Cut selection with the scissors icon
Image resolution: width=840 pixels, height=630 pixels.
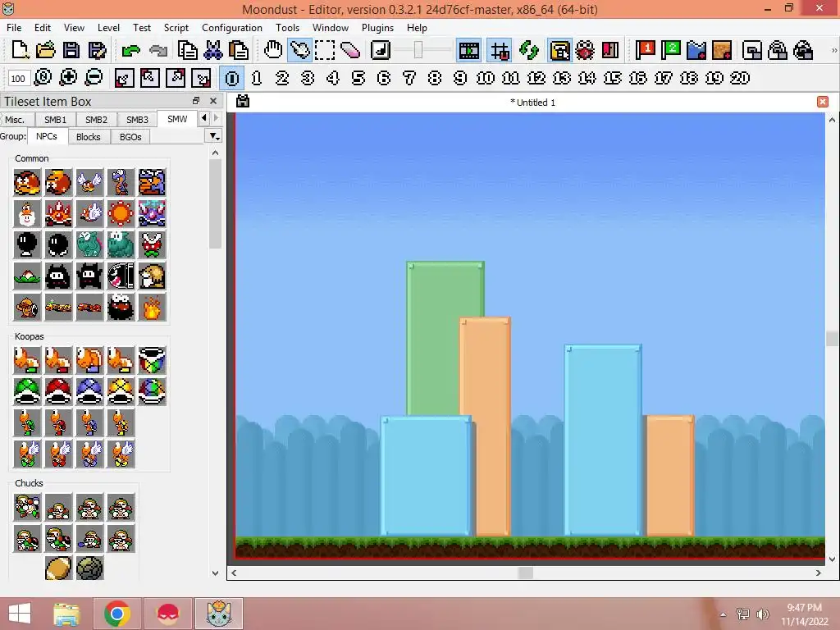pyautogui.click(x=213, y=50)
